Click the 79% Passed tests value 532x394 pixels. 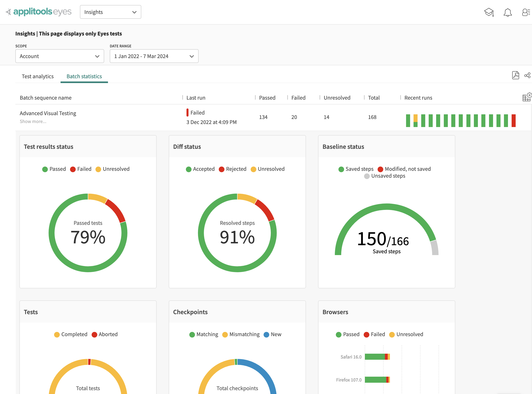pos(88,237)
